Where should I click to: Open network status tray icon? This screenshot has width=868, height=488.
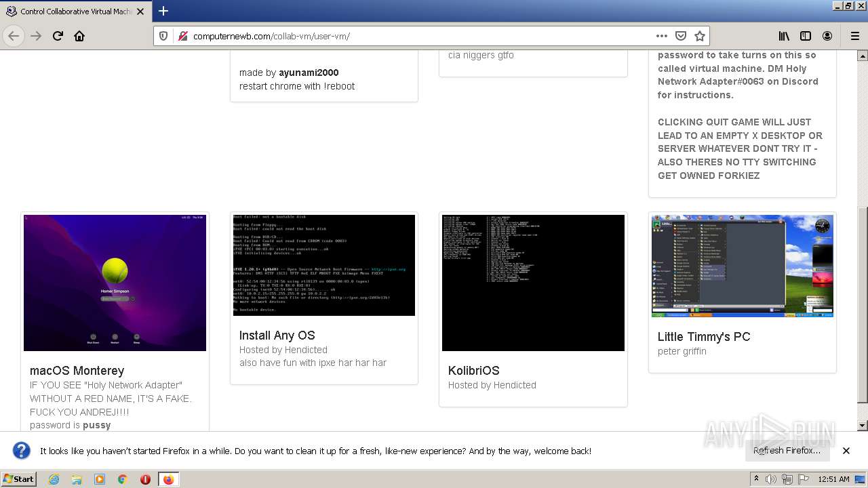pos(787,479)
